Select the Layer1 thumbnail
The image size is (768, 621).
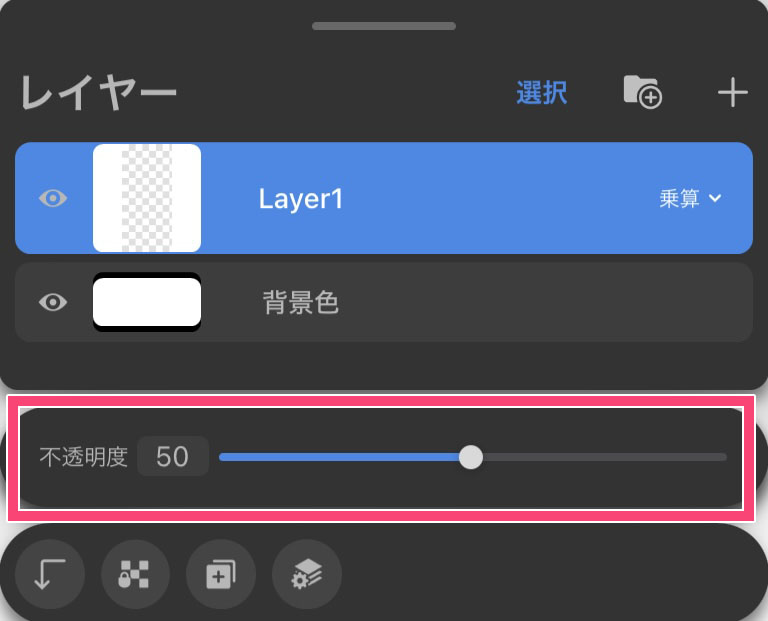(147, 198)
